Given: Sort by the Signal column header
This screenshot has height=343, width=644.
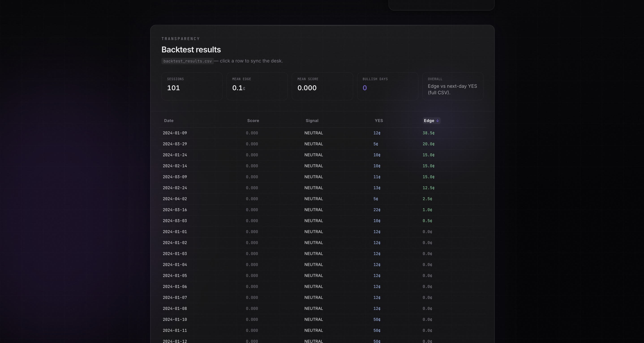Looking at the screenshot, I should click(x=312, y=121).
